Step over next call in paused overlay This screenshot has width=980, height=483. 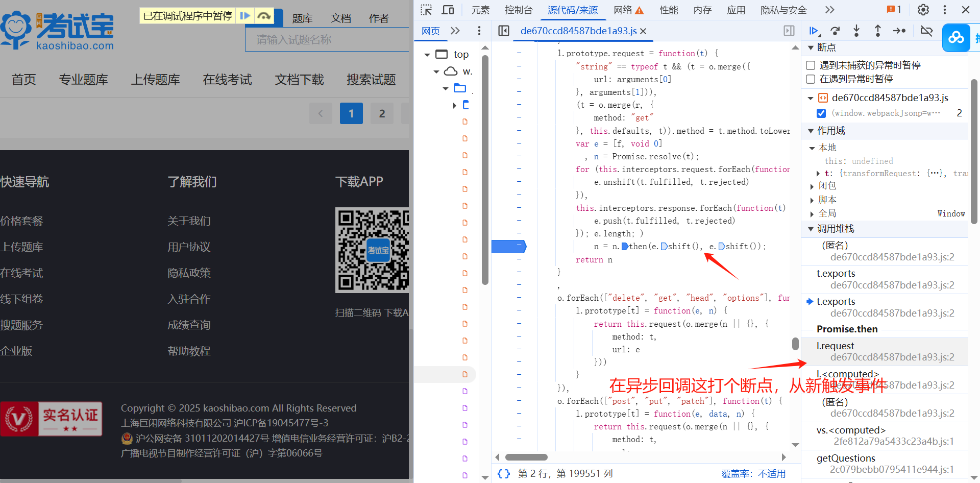pos(264,16)
